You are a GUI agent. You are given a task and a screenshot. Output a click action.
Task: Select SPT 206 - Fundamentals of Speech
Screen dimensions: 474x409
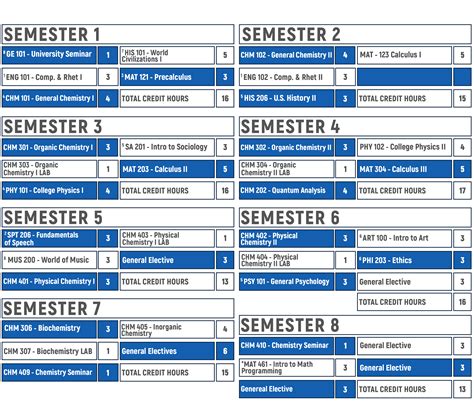click(x=49, y=238)
